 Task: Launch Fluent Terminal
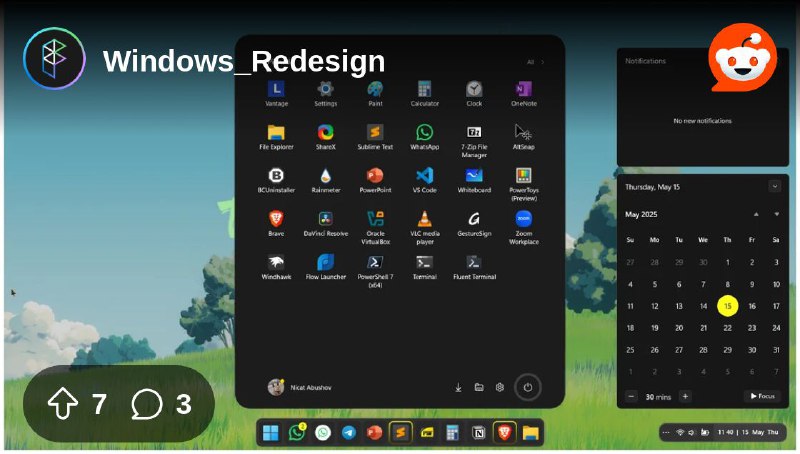tap(474, 267)
